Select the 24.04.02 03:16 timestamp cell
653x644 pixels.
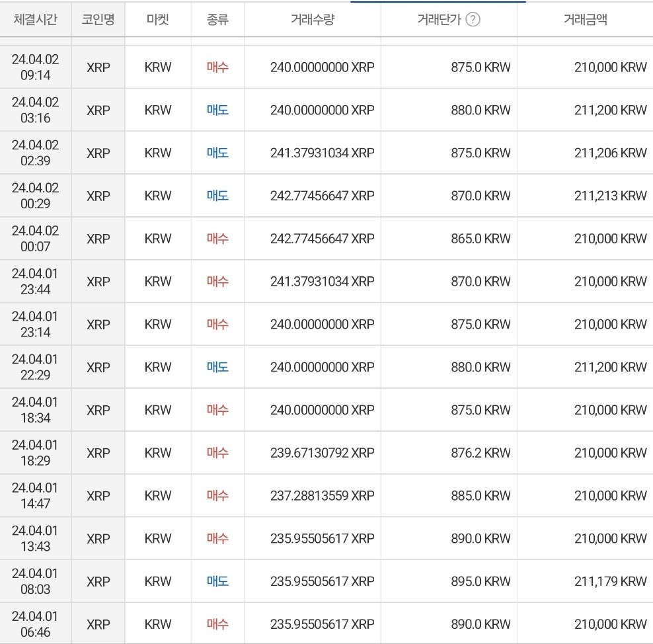point(36,110)
